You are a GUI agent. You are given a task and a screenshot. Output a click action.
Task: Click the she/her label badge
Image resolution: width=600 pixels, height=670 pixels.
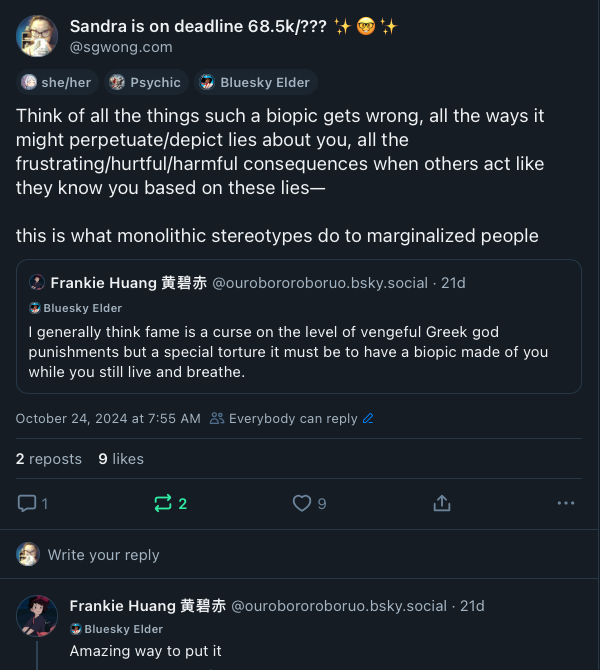click(57, 82)
